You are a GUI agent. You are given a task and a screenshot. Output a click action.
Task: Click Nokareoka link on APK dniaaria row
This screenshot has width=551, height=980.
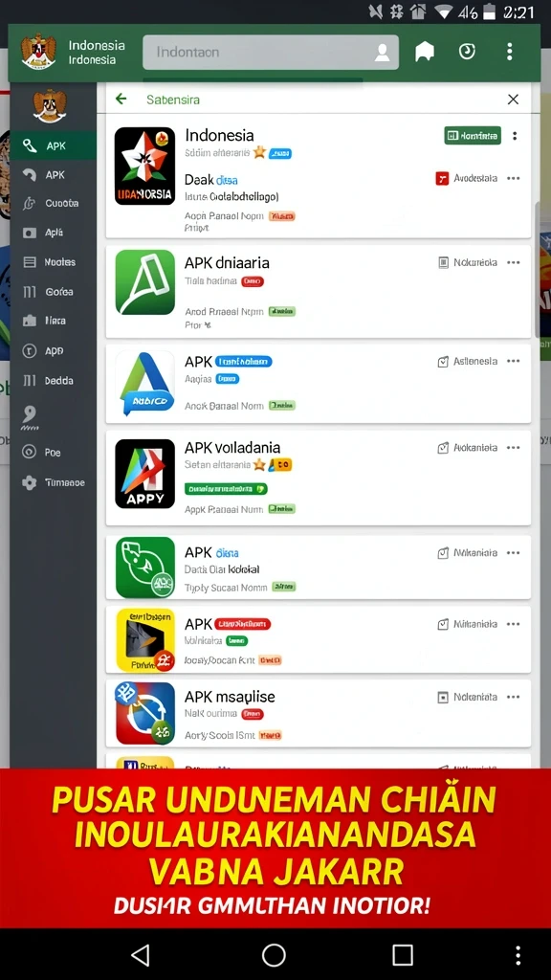pos(468,262)
